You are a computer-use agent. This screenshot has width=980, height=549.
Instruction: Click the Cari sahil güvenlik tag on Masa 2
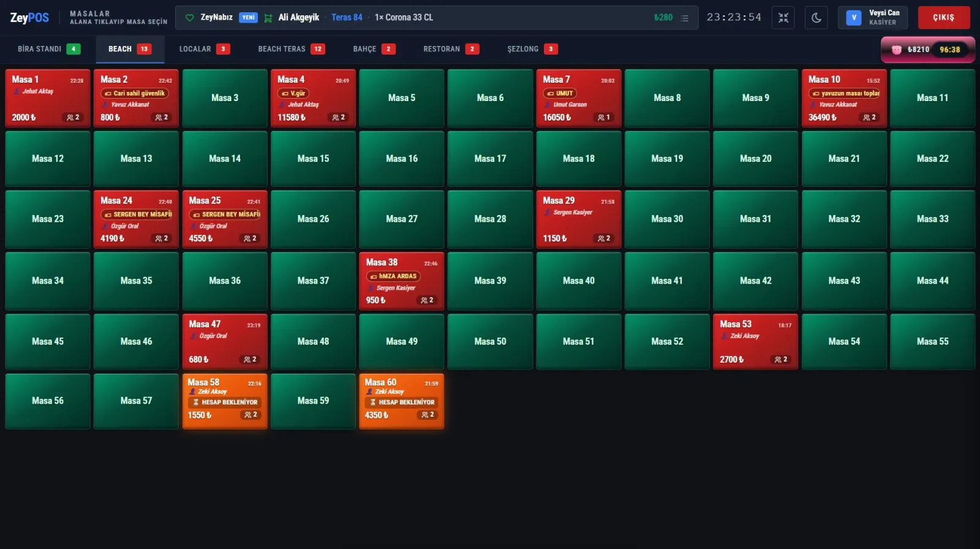click(135, 94)
